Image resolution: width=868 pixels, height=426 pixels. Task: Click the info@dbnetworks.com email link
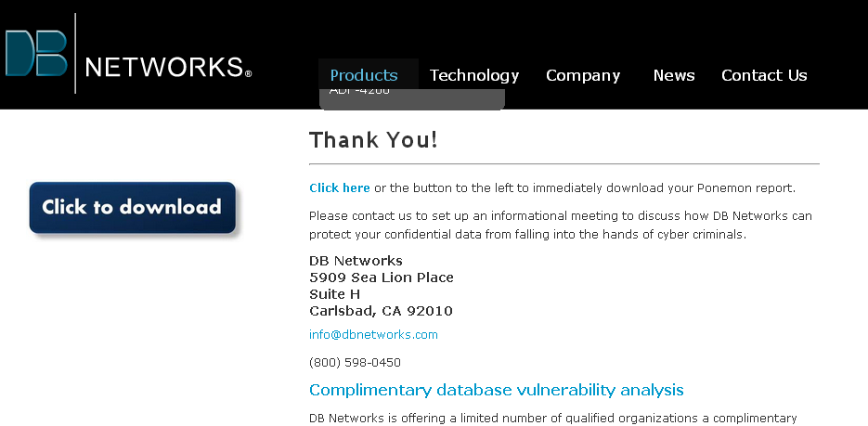point(373,335)
